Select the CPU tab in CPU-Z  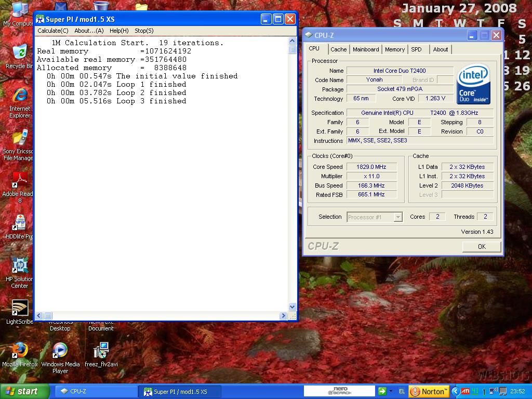[314, 48]
